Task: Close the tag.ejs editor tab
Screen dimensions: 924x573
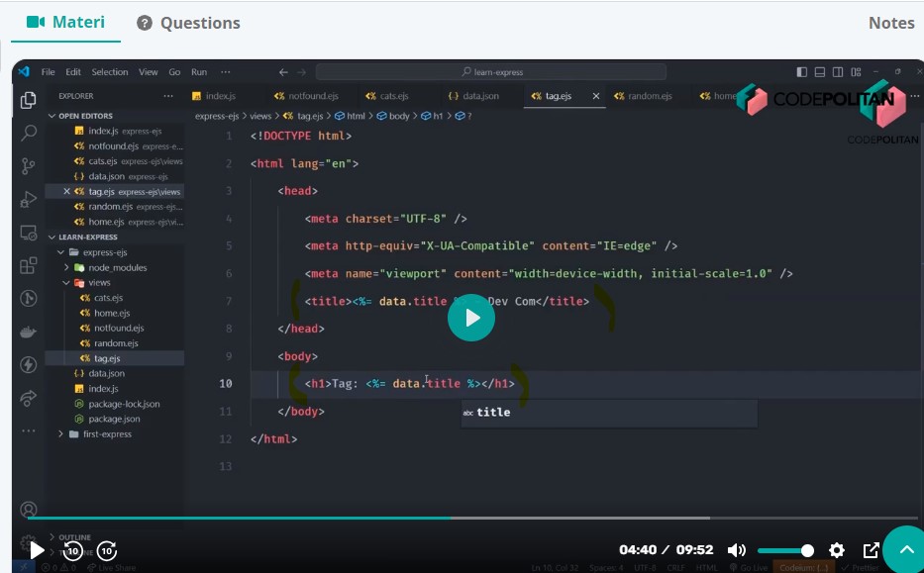Action: pos(596,96)
